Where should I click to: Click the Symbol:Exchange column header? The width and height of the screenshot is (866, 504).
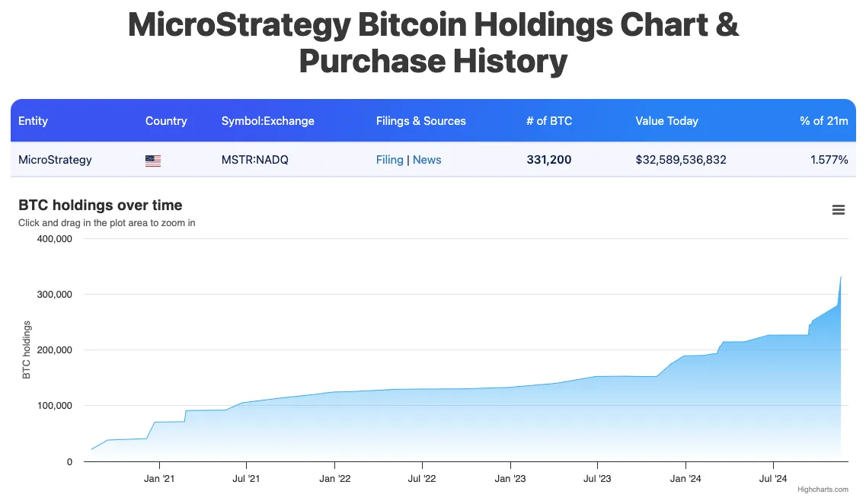(x=267, y=120)
